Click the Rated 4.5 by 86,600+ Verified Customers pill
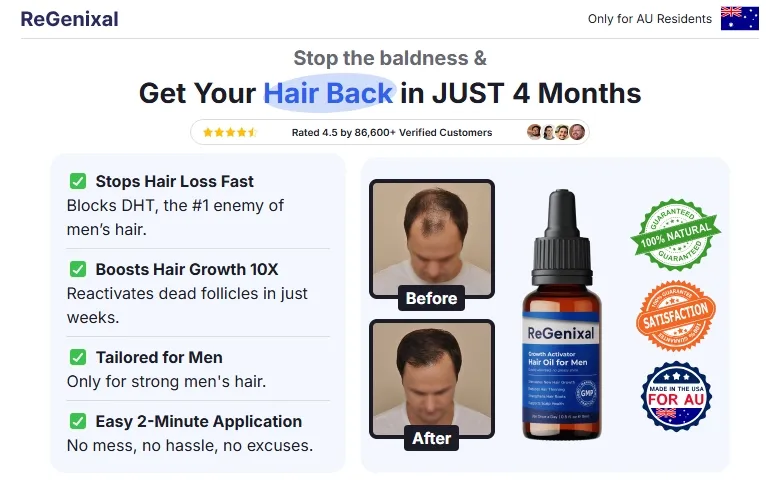This screenshot has width=766, height=487. click(390, 132)
